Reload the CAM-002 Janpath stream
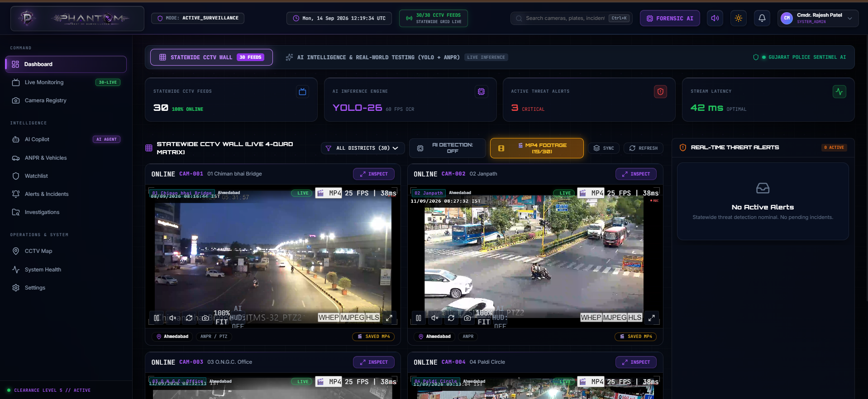 [451, 318]
